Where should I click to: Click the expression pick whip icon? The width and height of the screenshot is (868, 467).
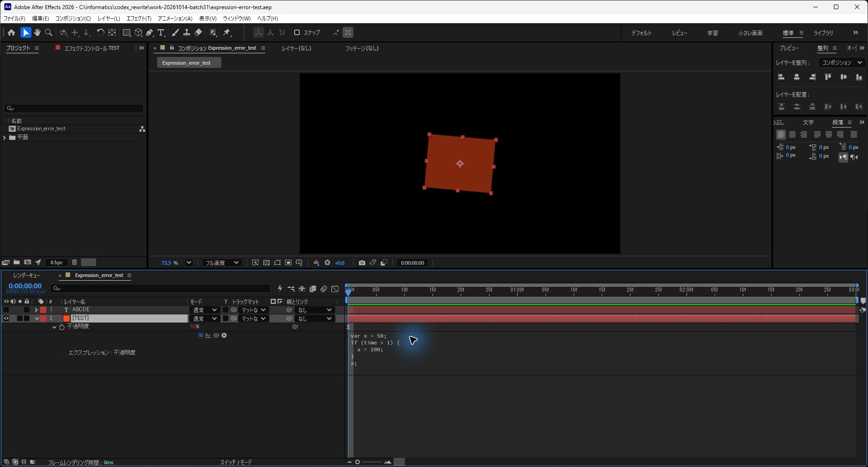[x=216, y=335]
